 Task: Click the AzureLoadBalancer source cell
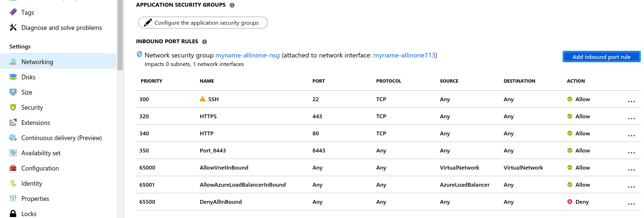465,185
